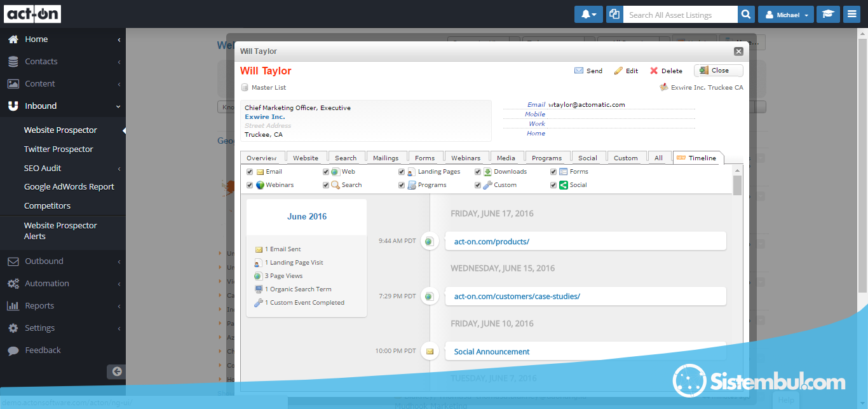Click the envelope marker for Social Announcement
The height and width of the screenshot is (409, 868).
tap(430, 351)
